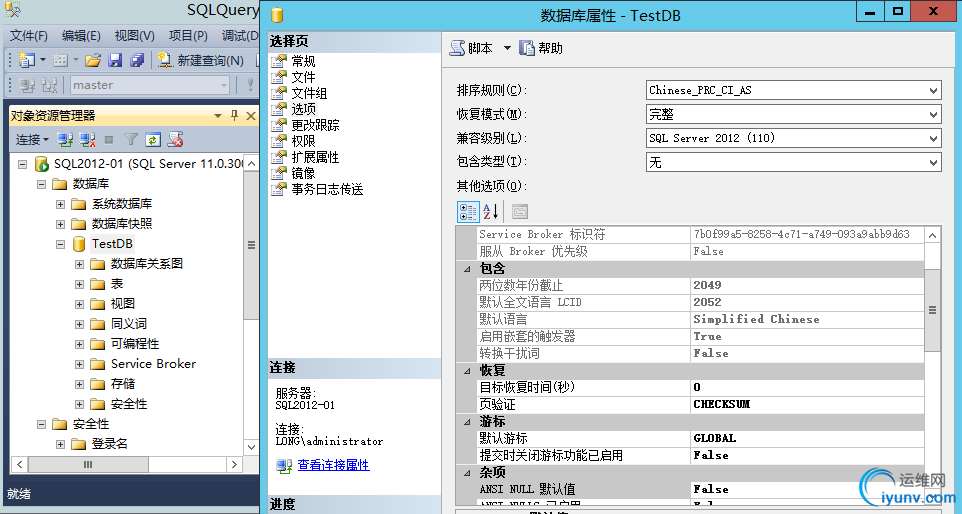Select the 扩展属性 page
This screenshot has height=514, width=962.
(315, 157)
